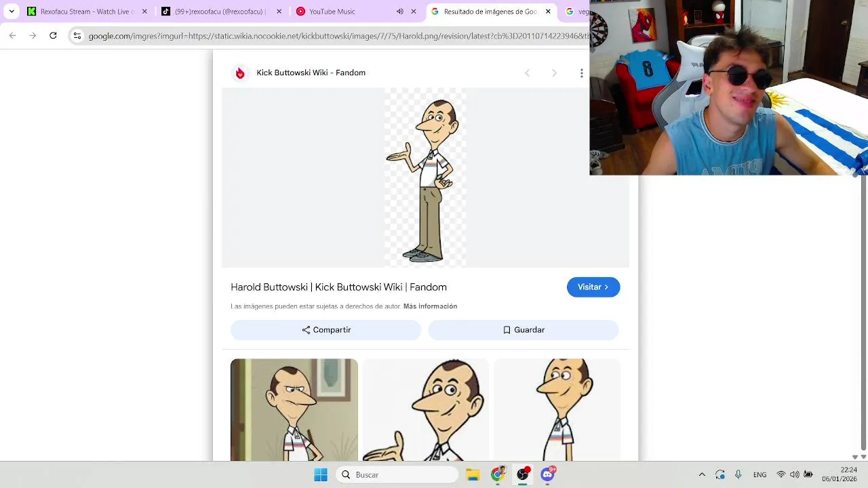Screen dimensions: 868x488
Task: Expand hidden system tray icons chevron
Action: tap(702, 474)
